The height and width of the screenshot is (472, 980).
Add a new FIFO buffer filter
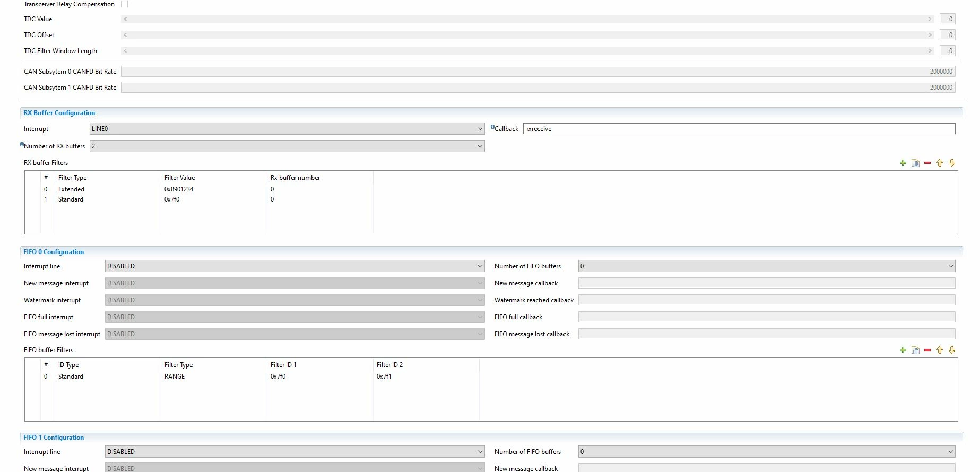(x=903, y=350)
